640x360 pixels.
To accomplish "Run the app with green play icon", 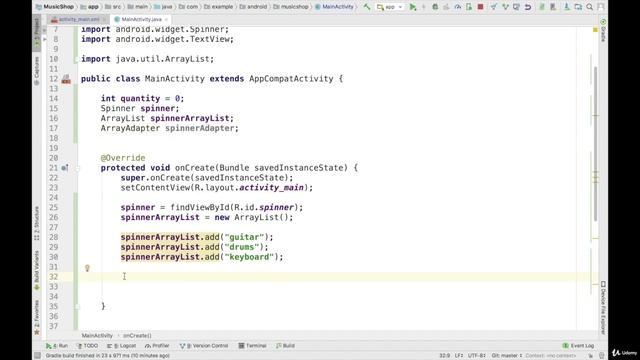I will point(413,7).
